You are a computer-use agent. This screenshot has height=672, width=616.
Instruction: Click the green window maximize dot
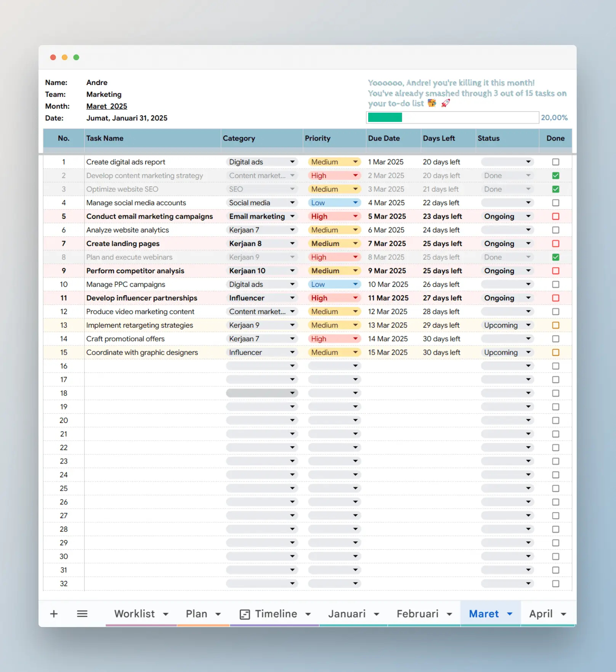(76, 57)
